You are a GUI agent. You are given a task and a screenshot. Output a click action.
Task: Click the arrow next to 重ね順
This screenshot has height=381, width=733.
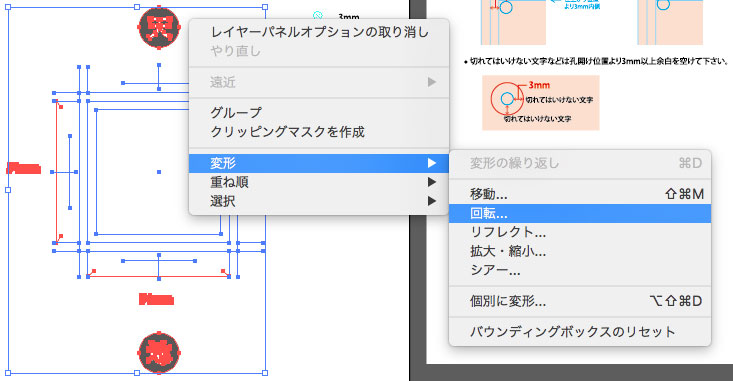coord(431,182)
